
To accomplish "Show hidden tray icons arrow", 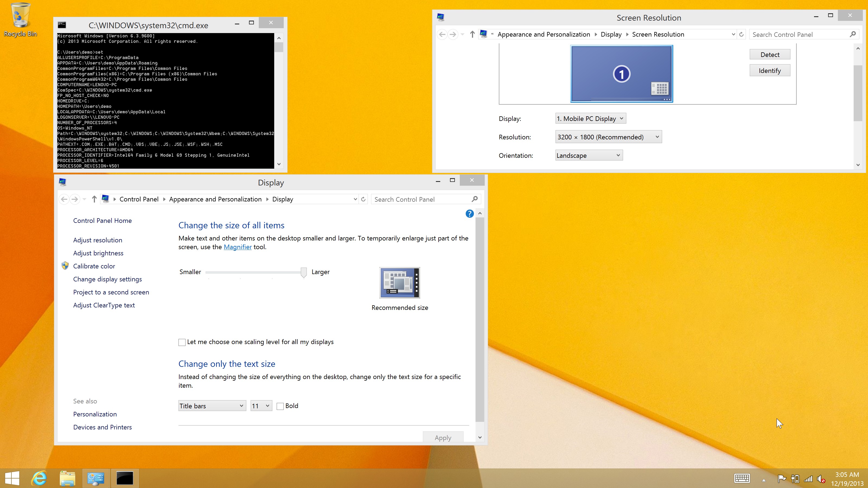I will (764, 480).
